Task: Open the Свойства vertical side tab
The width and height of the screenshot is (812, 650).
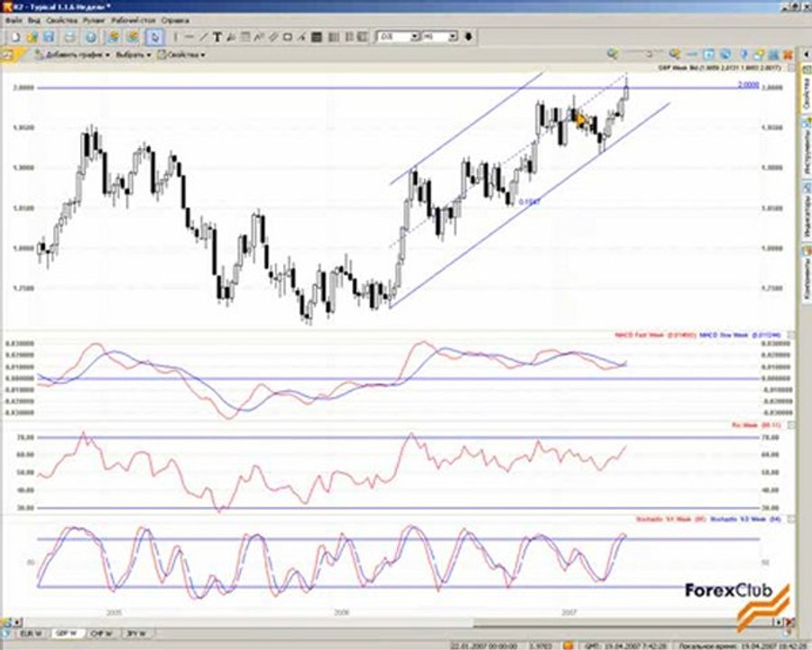Action: pyautogui.click(x=807, y=88)
